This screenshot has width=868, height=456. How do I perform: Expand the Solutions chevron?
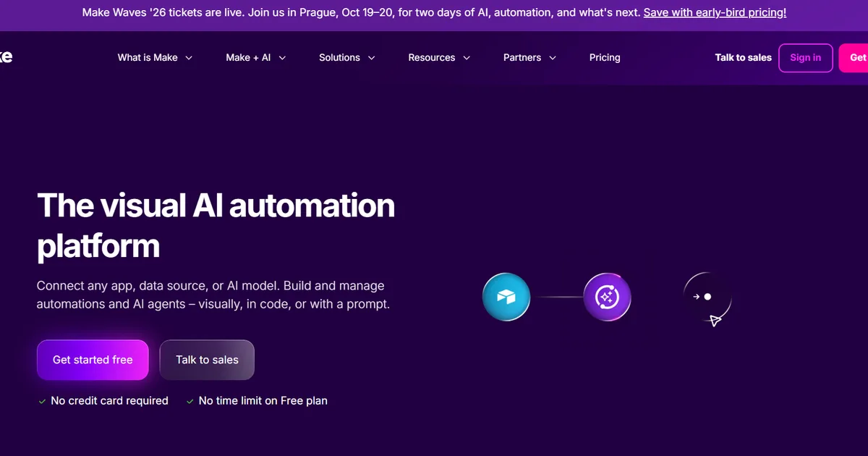[371, 58]
